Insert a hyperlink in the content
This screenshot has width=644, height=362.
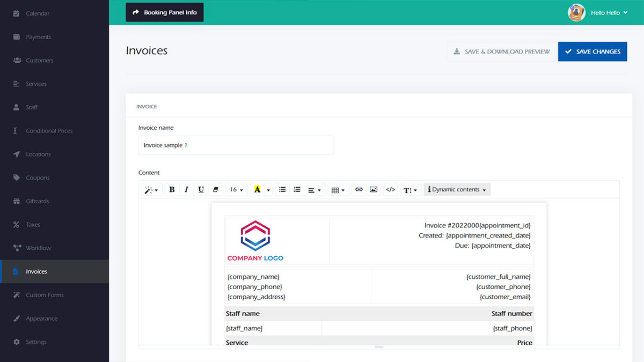click(358, 189)
